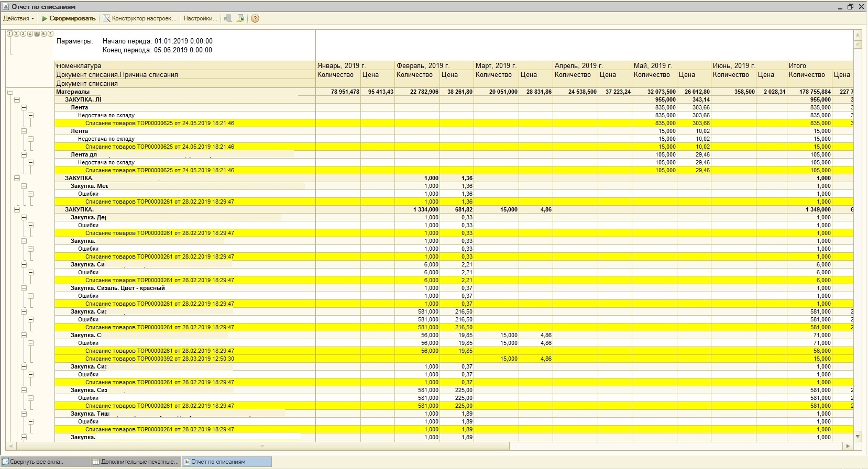Image resolution: width=868 pixels, height=469 pixels.
Task: Click the horizontal scrollbar right arrow
Action: (848, 446)
